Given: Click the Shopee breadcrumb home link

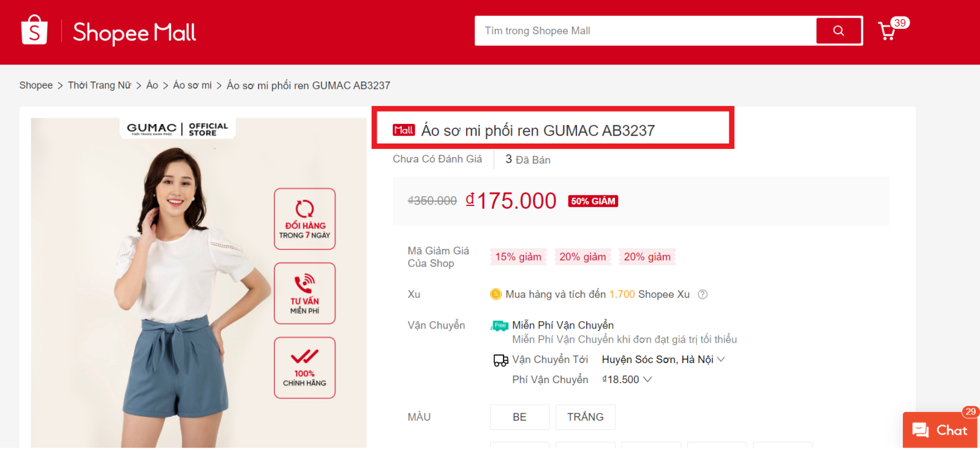Looking at the screenshot, I should 36,85.
